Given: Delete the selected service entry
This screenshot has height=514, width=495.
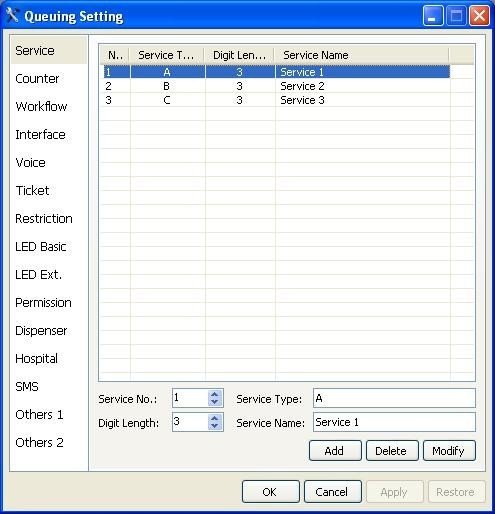Looking at the screenshot, I should (x=392, y=451).
